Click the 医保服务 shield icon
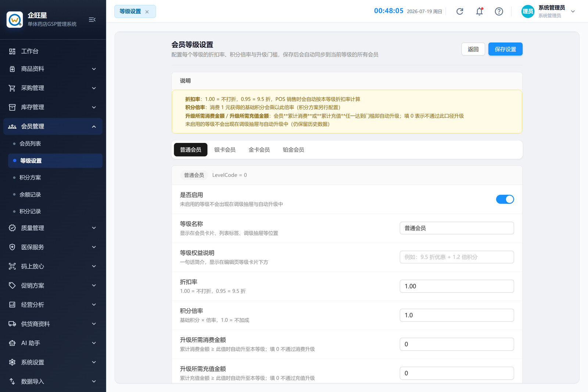The height and width of the screenshot is (392, 588). point(12,247)
